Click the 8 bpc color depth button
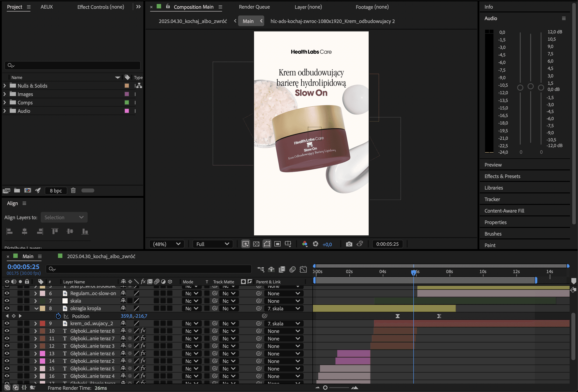Image resolution: width=578 pixels, height=392 pixels. pos(56,190)
